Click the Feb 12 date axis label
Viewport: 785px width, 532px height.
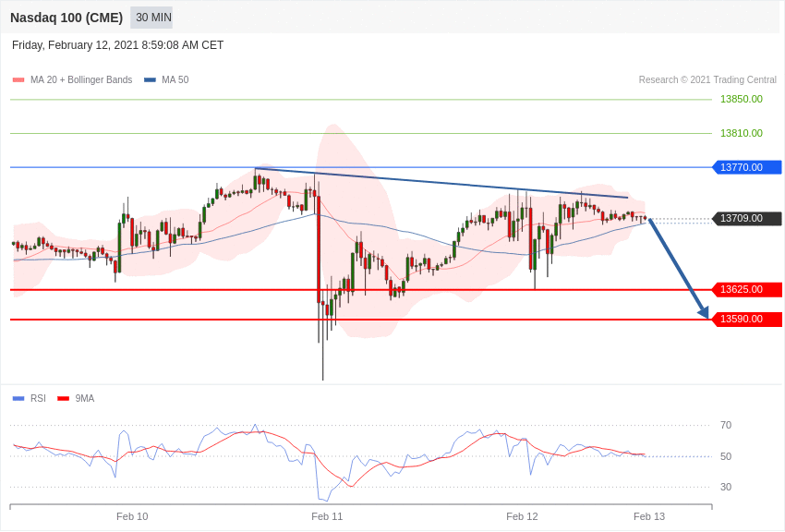coord(522,516)
